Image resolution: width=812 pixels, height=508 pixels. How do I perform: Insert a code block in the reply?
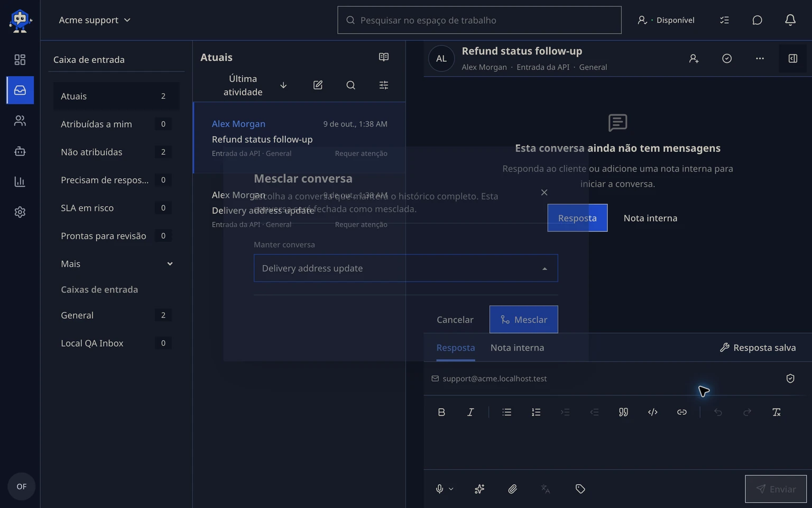coord(653,412)
